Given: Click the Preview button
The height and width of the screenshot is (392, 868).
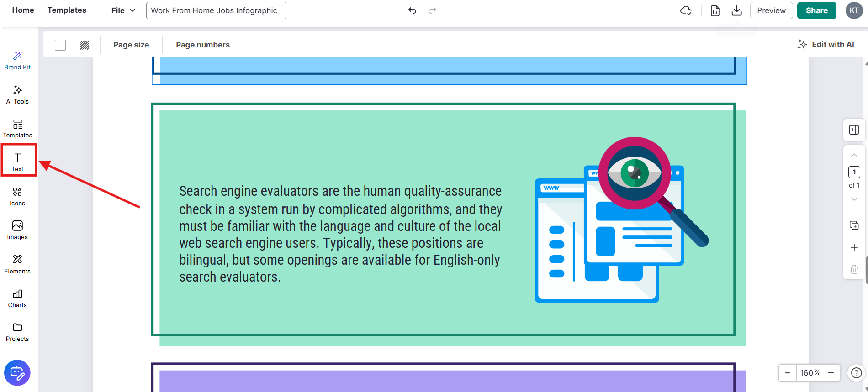Looking at the screenshot, I should (x=771, y=10).
